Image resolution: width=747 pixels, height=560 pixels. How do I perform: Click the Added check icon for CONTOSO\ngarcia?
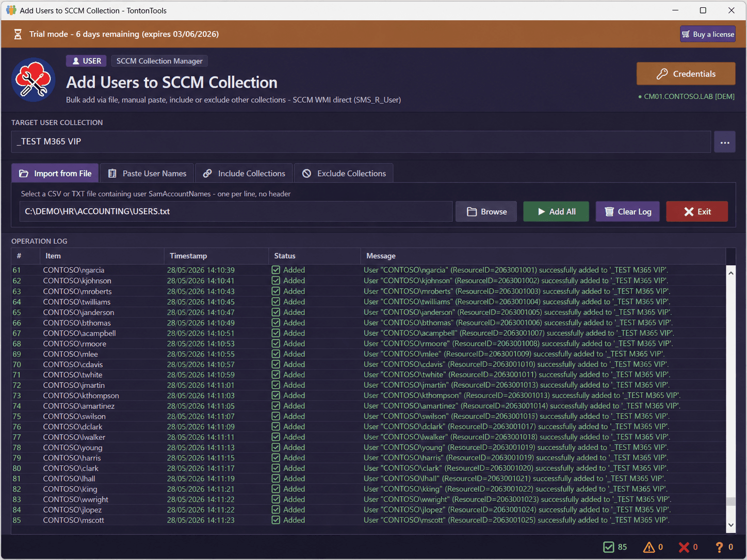[276, 270]
